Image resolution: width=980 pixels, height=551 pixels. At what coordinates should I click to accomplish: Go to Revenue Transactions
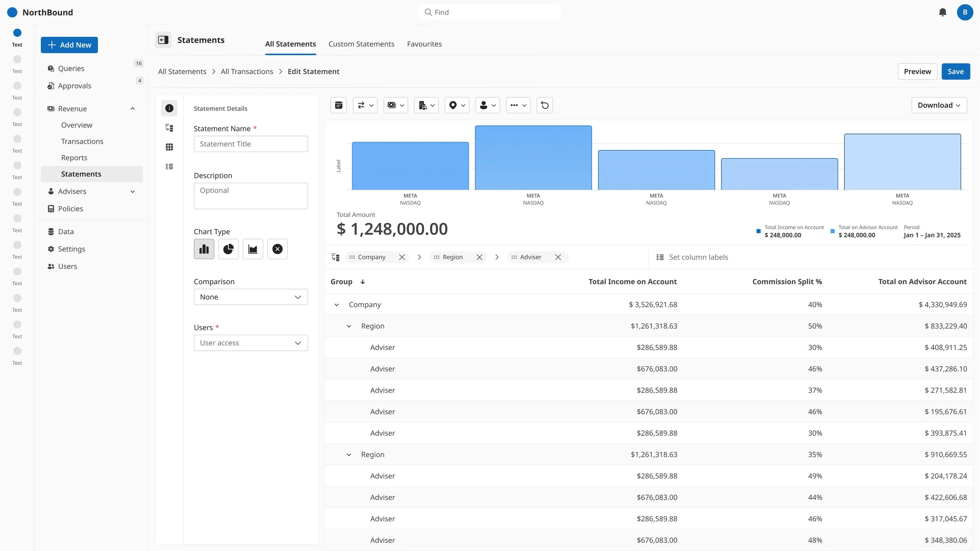[x=82, y=141]
